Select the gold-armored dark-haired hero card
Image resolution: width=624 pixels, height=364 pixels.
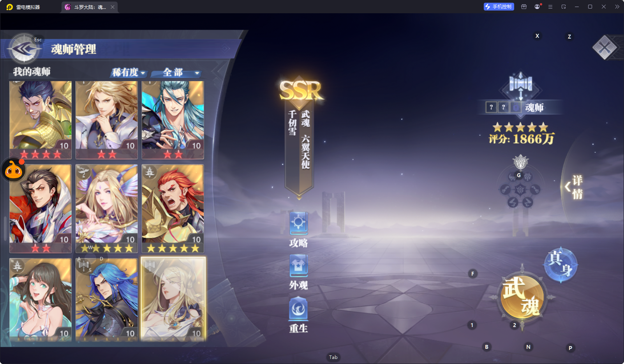click(x=41, y=120)
